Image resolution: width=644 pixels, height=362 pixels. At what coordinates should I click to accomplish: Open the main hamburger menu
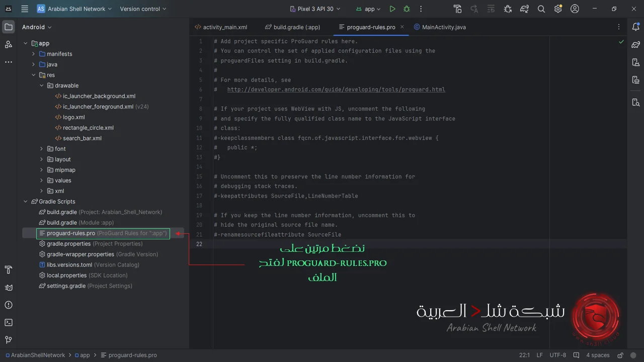(25, 9)
